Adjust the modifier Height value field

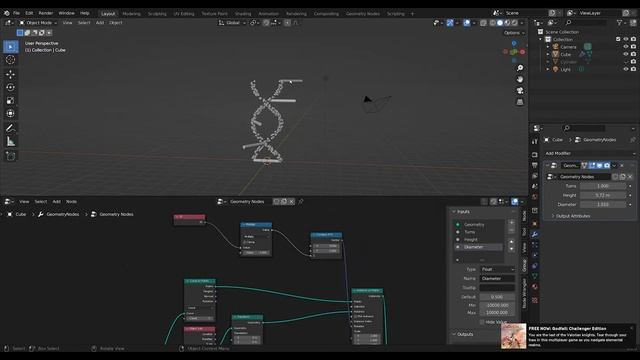pos(603,195)
